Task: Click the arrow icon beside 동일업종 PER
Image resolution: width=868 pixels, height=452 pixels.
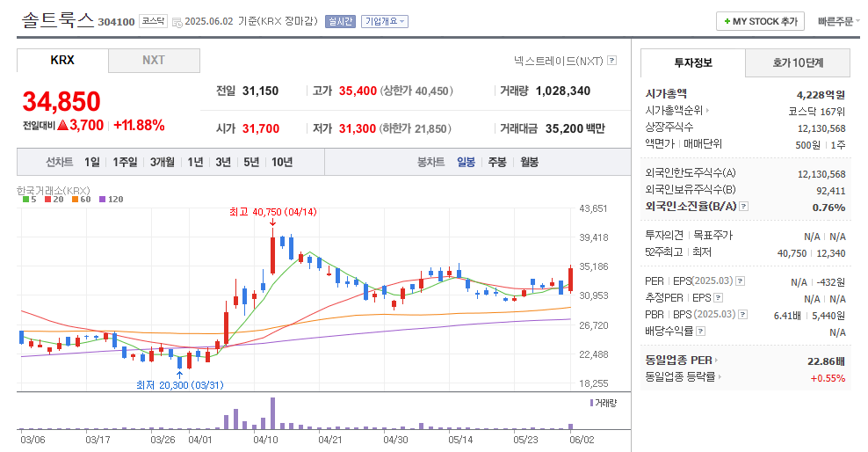Action: tap(716, 360)
